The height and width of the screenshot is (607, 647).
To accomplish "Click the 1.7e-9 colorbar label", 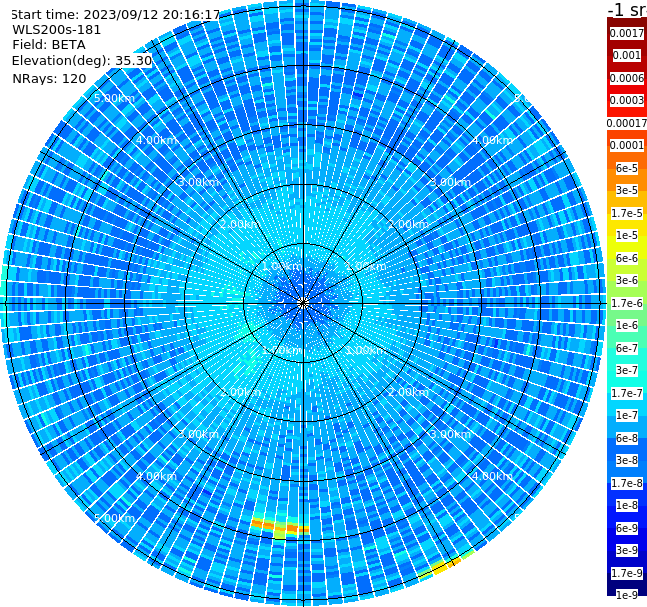I will pyautogui.click(x=627, y=573).
